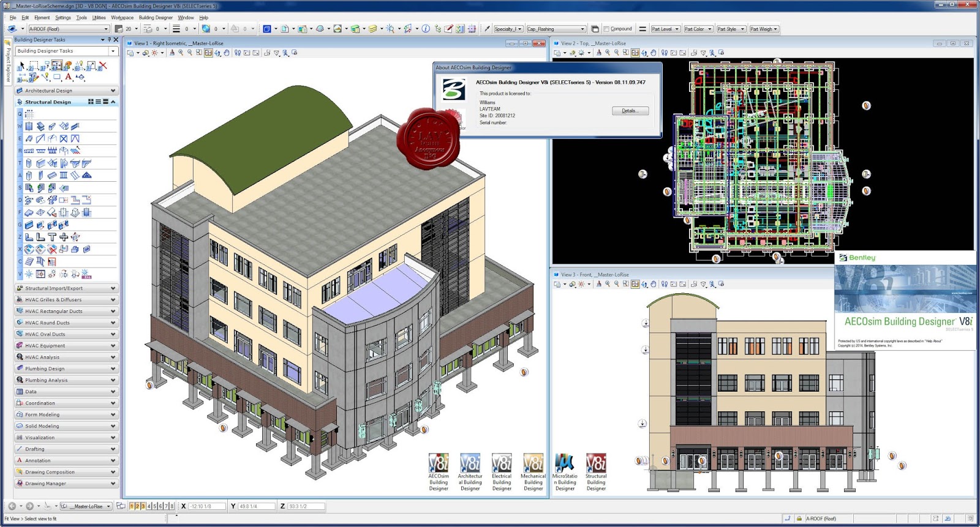Toggle view 2 button in view toggles
980x527 pixels.
137,506
